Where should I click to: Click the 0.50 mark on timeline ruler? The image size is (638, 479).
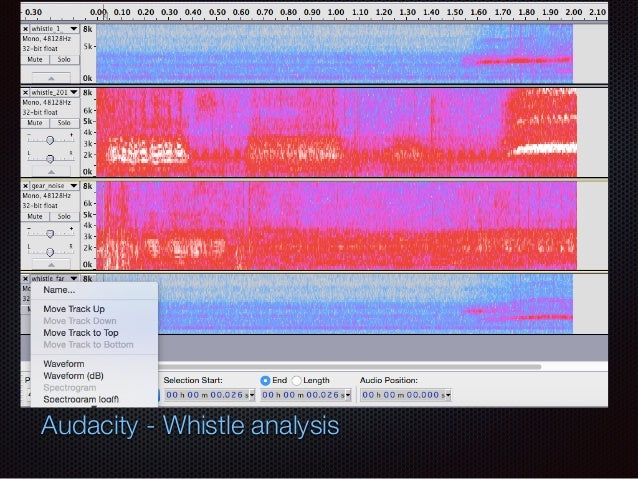tap(217, 12)
